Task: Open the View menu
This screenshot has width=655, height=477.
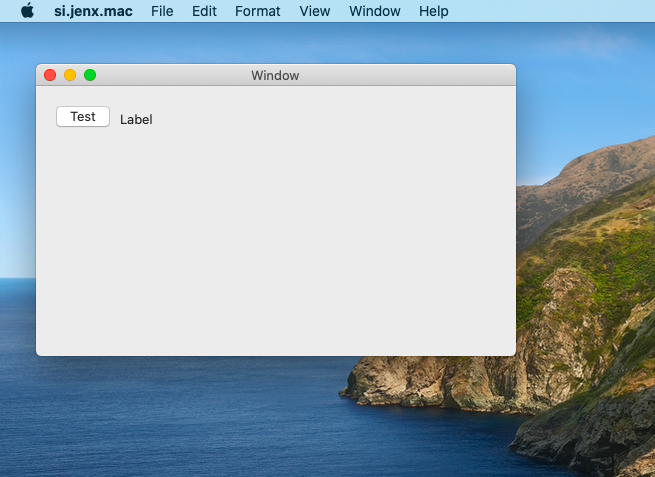Action: pyautogui.click(x=315, y=11)
